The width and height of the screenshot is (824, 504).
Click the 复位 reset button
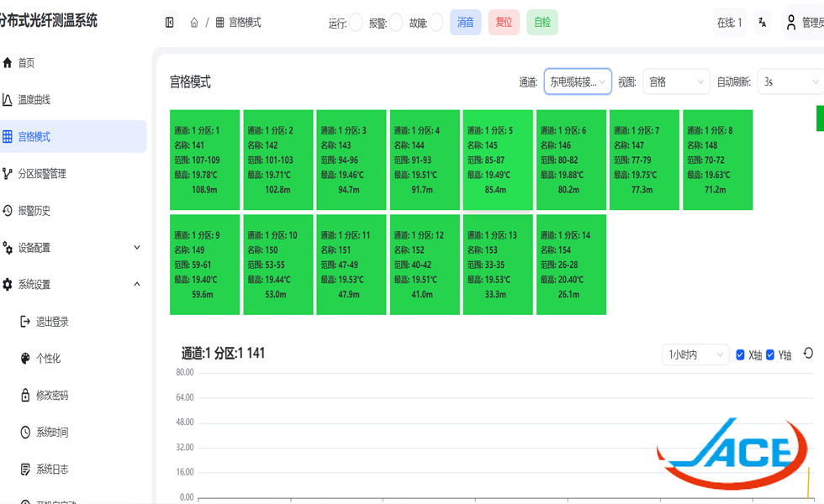[x=504, y=23]
